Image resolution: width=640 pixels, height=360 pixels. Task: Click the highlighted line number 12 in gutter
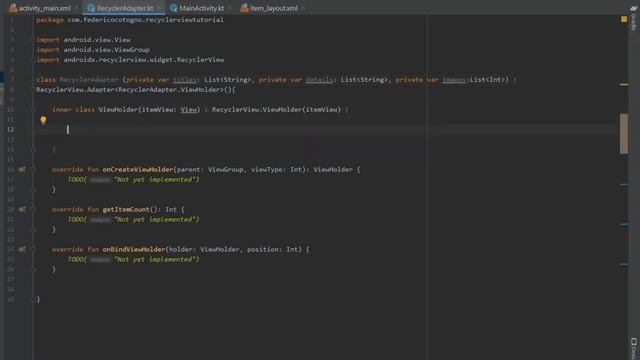[11, 129]
